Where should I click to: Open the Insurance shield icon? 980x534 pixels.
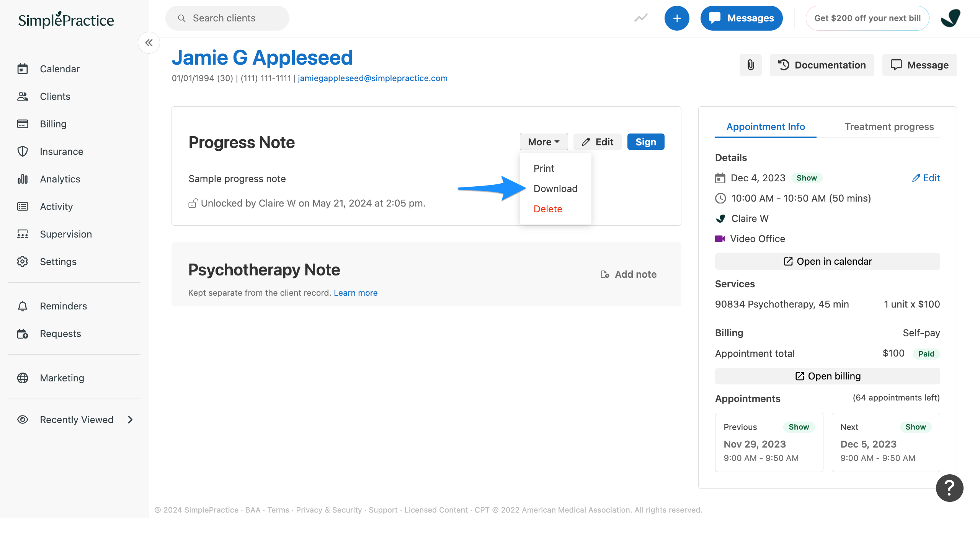click(23, 151)
